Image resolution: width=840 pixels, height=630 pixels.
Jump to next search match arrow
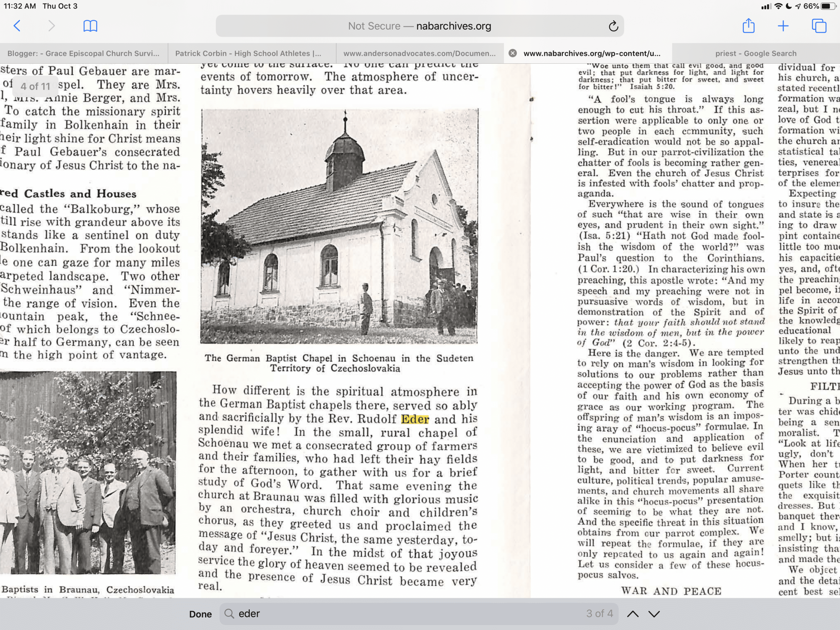pyautogui.click(x=654, y=614)
